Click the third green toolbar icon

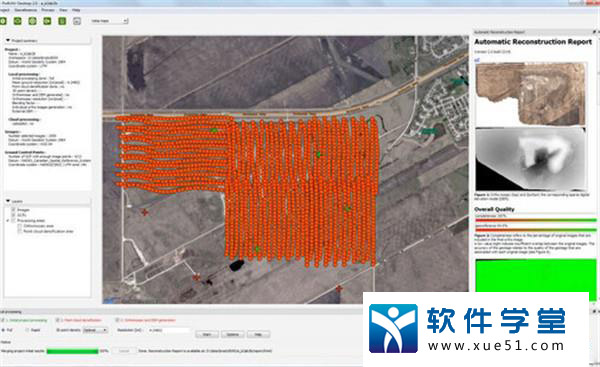(x=33, y=21)
